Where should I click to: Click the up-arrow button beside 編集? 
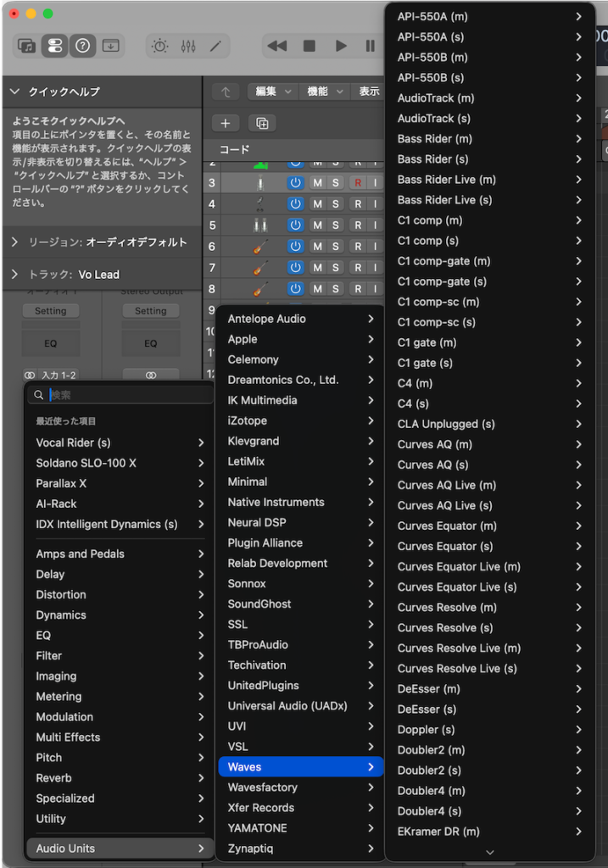coord(226,92)
